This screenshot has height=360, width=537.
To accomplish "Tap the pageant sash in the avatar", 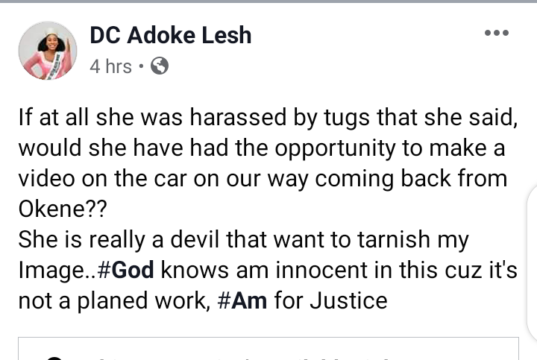I will 56,66.
